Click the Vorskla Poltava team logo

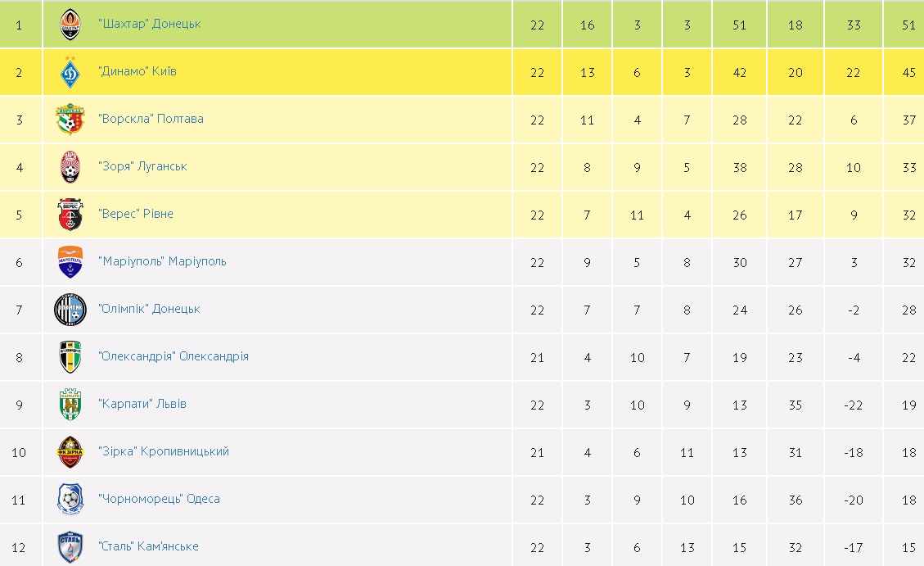coord(70,120)
